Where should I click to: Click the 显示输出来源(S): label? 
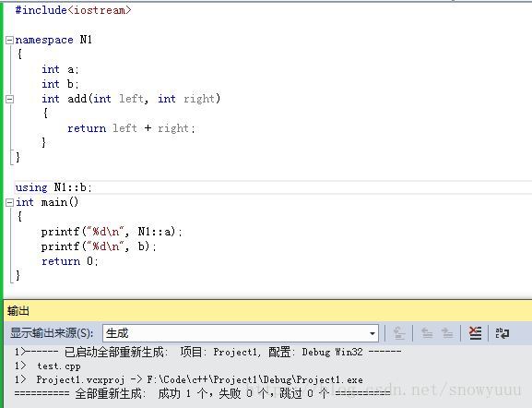tap(52, 333)
